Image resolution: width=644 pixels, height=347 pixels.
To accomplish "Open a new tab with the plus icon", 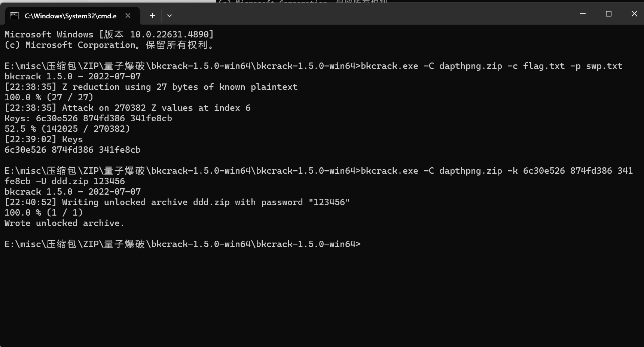I will (x=152, y=15).
